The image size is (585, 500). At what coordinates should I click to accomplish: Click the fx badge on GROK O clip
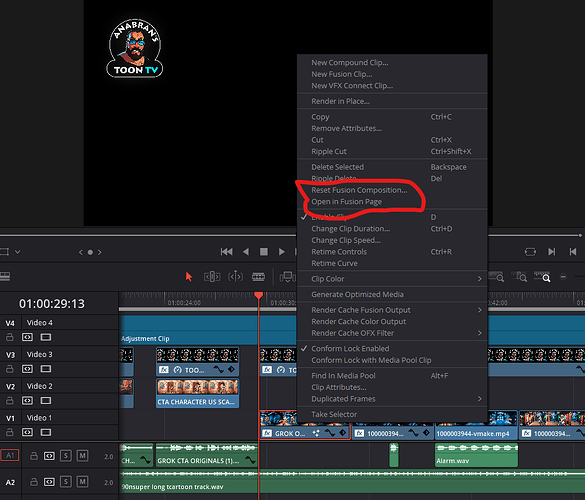click(267, 433)
